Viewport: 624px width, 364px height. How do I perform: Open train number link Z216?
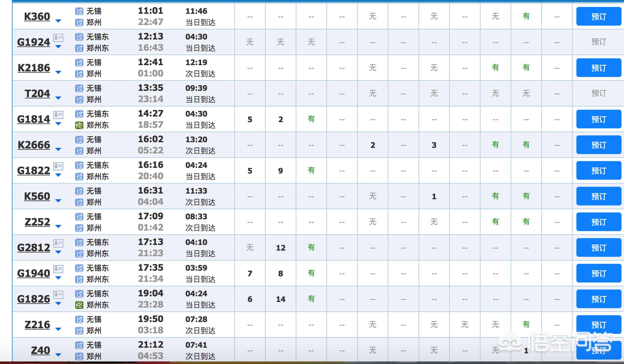point(37,325)
